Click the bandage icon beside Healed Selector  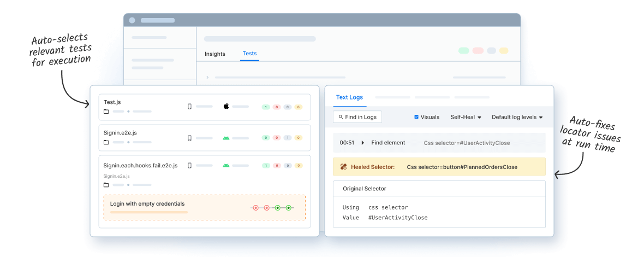(x=344, y=167)
